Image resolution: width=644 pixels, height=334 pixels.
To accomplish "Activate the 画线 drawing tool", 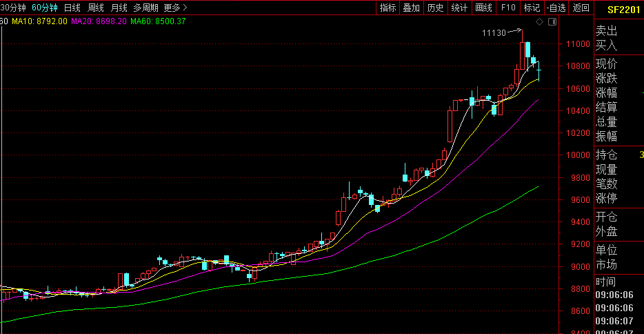I will pos(483,8).
